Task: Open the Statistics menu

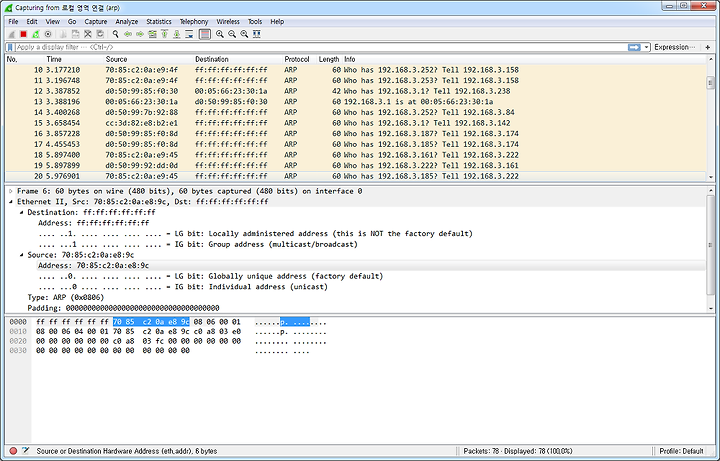Action: [159, 22]
